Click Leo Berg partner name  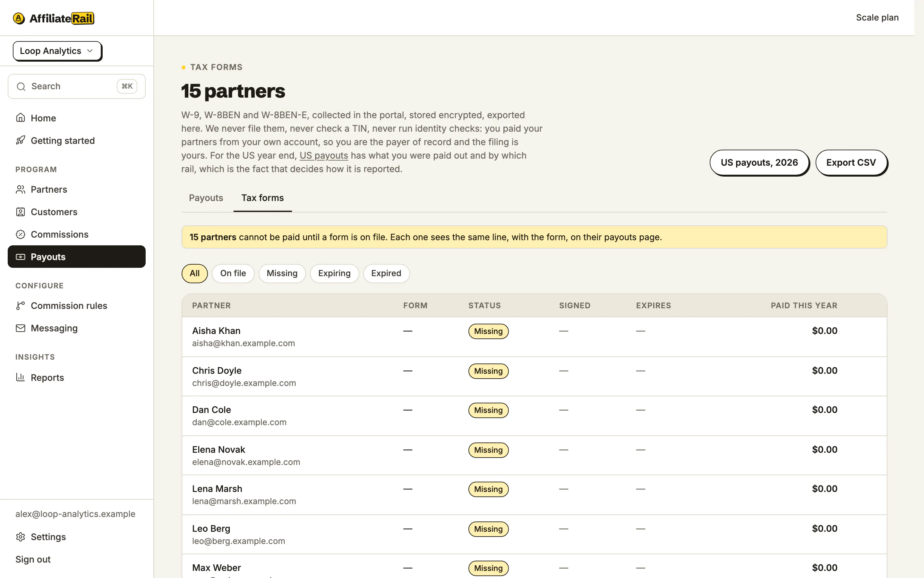pos(211,529)
